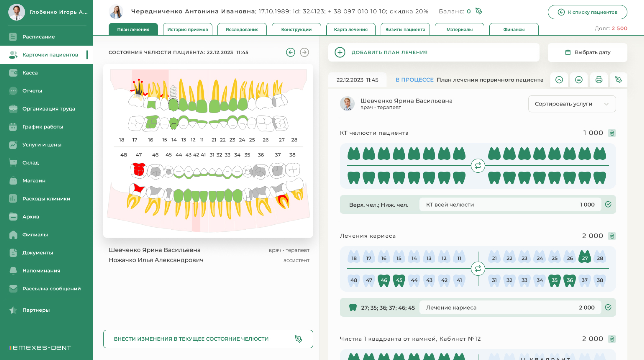Mark Лечение кариеса service as done
Image resolution: width=644 pixels, height=360 pixels.
pos(608,307)
